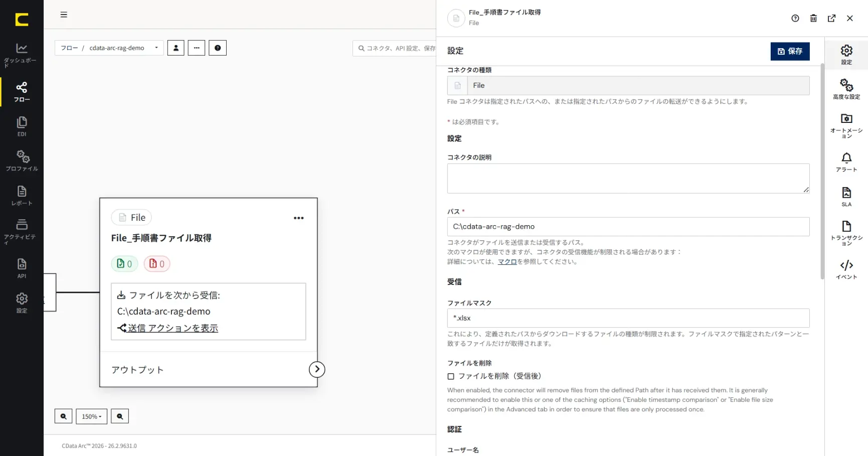868x456 pixels.
Task: Delete the connector with trash icon
Action: [813, 19]
